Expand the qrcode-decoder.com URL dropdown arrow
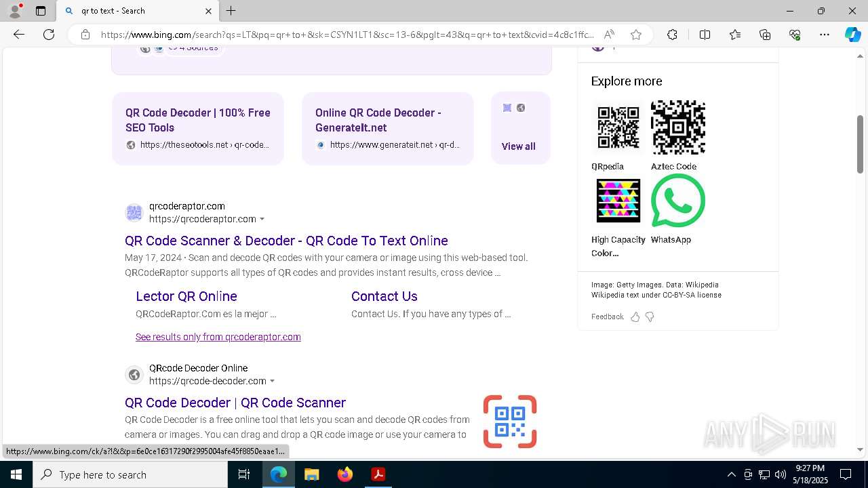 click(x=273, y=382)
